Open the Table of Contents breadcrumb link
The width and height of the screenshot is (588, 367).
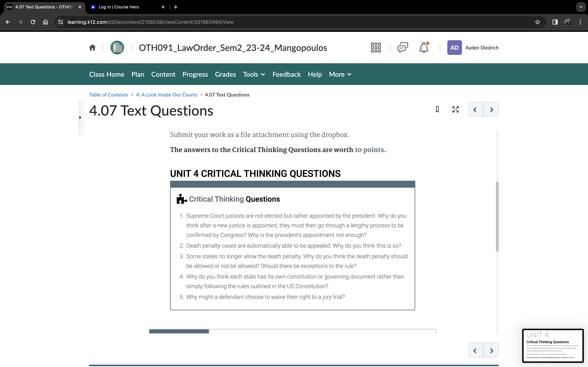pos(109,95)
